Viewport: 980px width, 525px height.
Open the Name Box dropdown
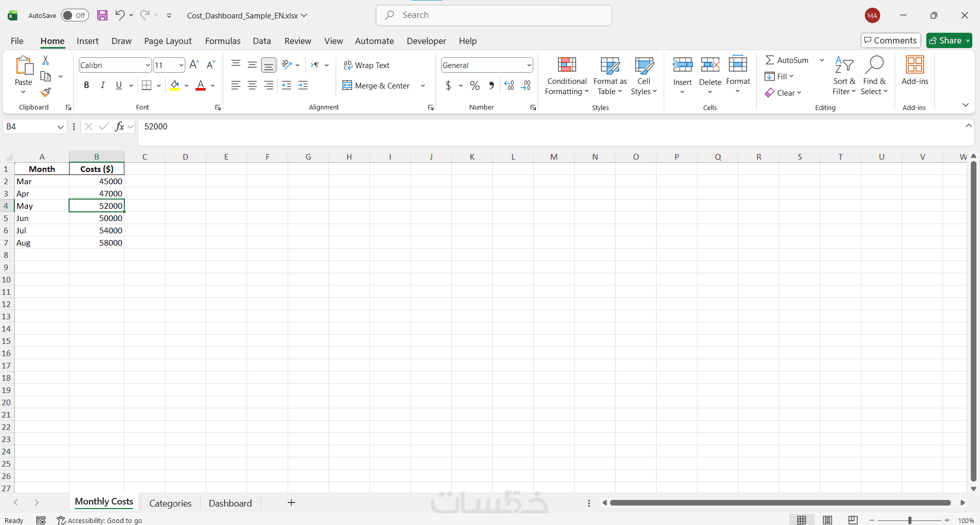[60, 126]
